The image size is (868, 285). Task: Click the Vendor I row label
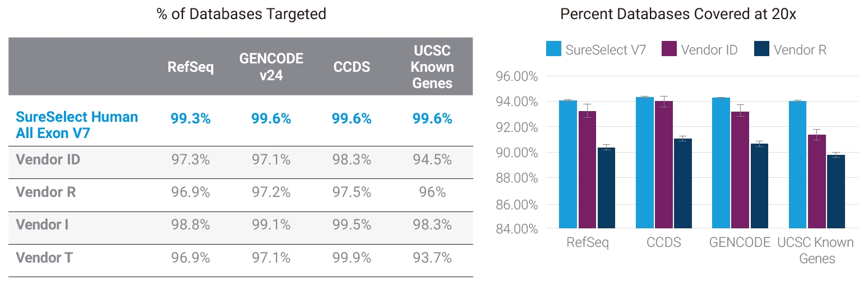(43, 224)
